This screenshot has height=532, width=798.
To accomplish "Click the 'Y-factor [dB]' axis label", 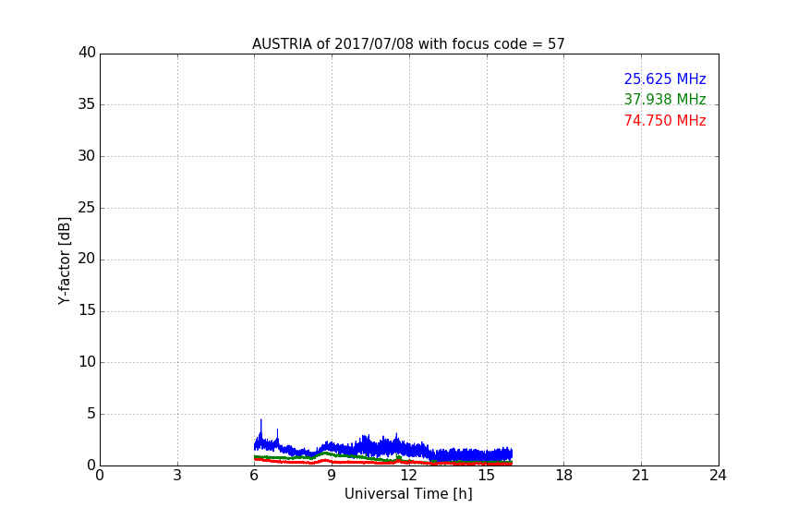I will [64, 260].
